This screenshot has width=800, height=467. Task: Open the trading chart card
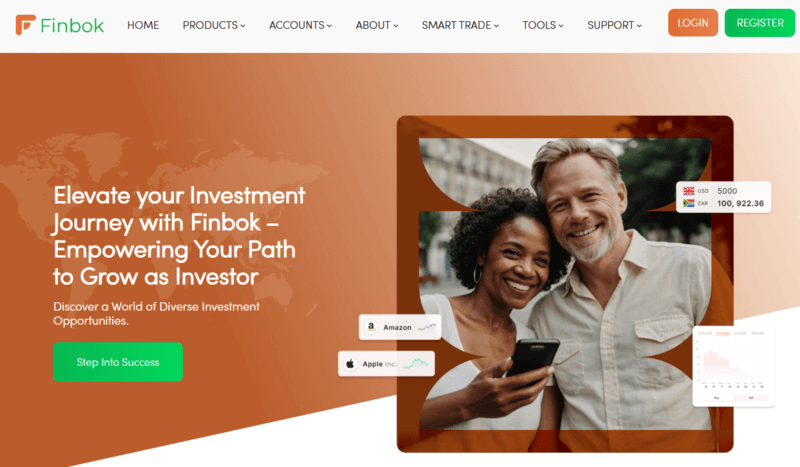click(x=733, y=366)
